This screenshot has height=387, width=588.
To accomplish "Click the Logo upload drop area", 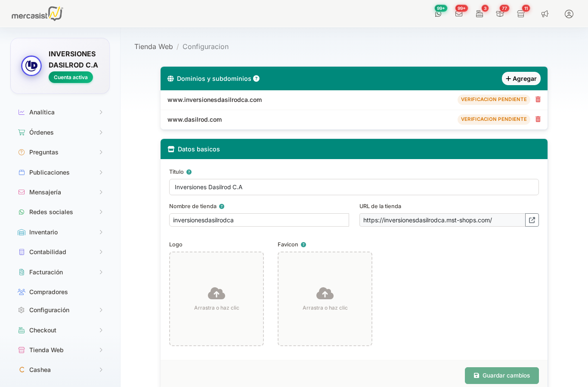I will click(x=217, y=299).
